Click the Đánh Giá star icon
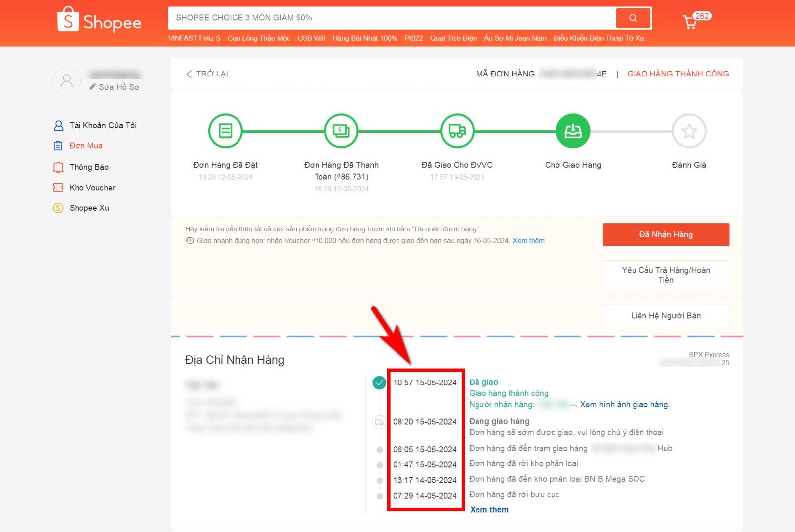Image resolution: width=795 pixels, height=532 pixels. (x=689, y=131)
